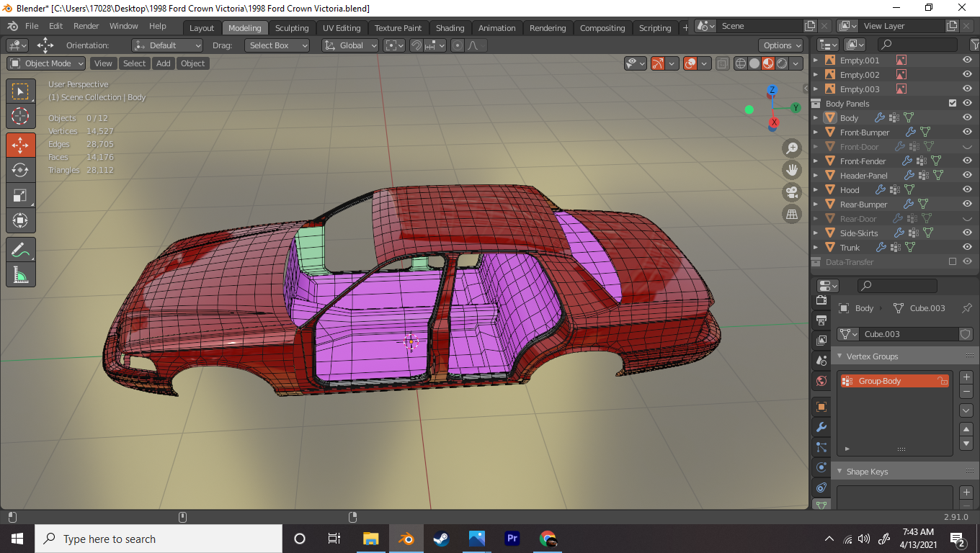Collapse the Shape Keys panel
This screenshot has height=553, width=980.
(x=839, y=472)
